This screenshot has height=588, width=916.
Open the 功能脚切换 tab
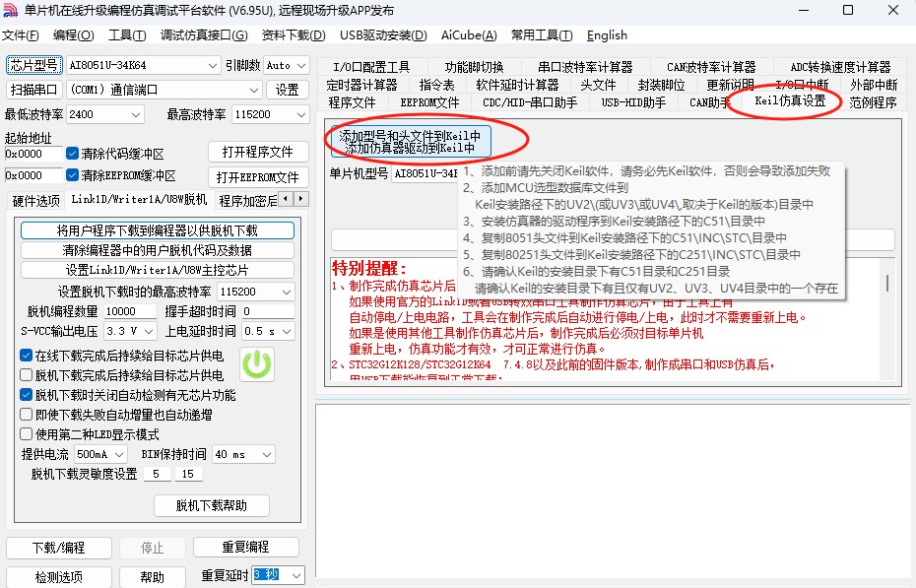[474, 67]
